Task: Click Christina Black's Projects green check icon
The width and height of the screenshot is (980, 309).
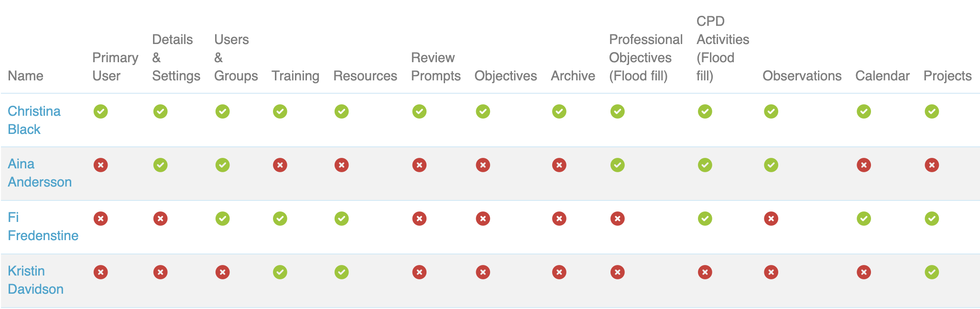Action: 931,111
